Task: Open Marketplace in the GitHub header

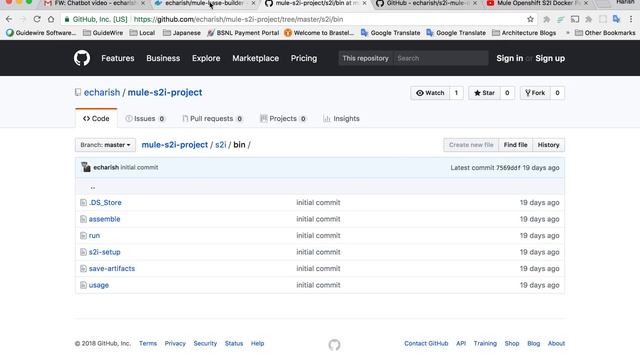Action: tap(256, 58)
